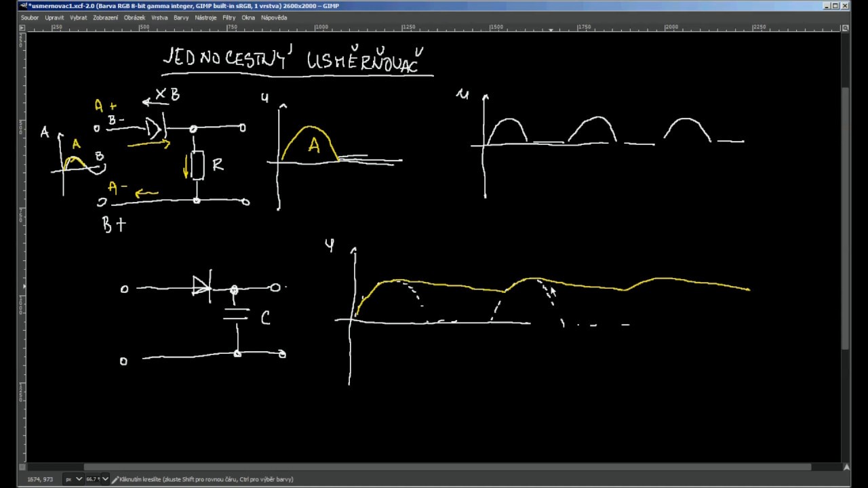The height and width of the screenshot is (488, 868).
Task: Click the GIMP Wilber icon in the title bar
Action: coord(24,5)
